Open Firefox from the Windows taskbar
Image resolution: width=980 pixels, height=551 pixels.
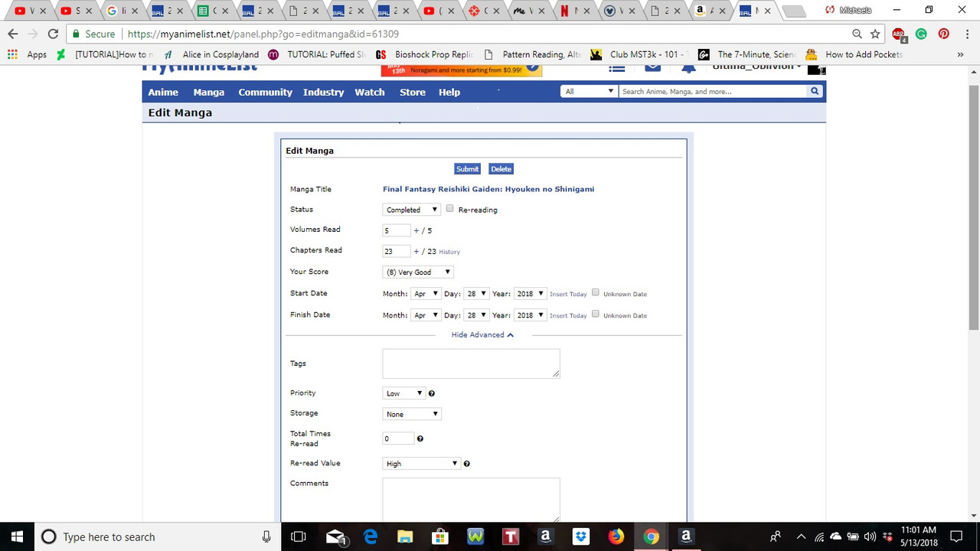pyautogui.click(x=616, y=536)
